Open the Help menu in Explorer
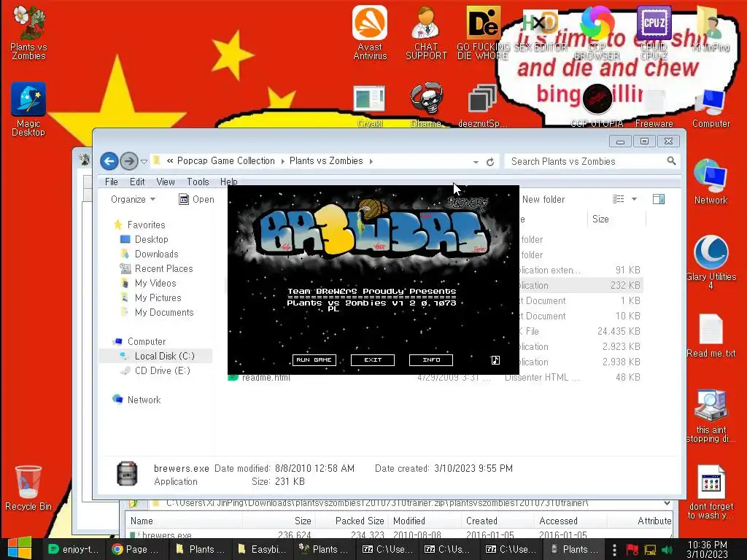Image resolution: width=747 pixels, height=560 pixels. pyautogui.click(x=228, y=182)
